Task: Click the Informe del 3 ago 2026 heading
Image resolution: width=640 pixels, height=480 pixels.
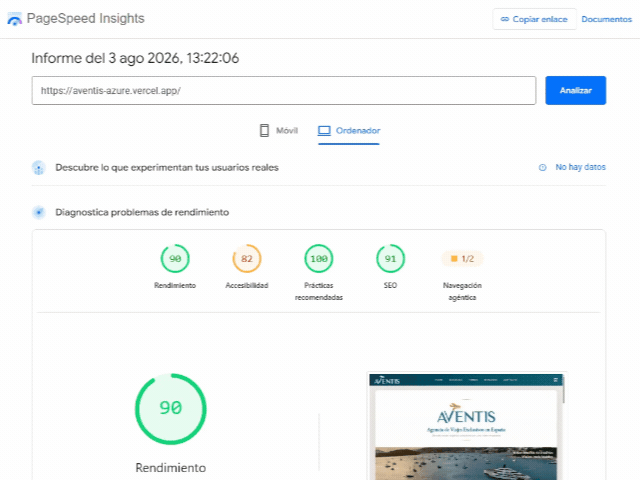Action: click(x=135, y=58)
